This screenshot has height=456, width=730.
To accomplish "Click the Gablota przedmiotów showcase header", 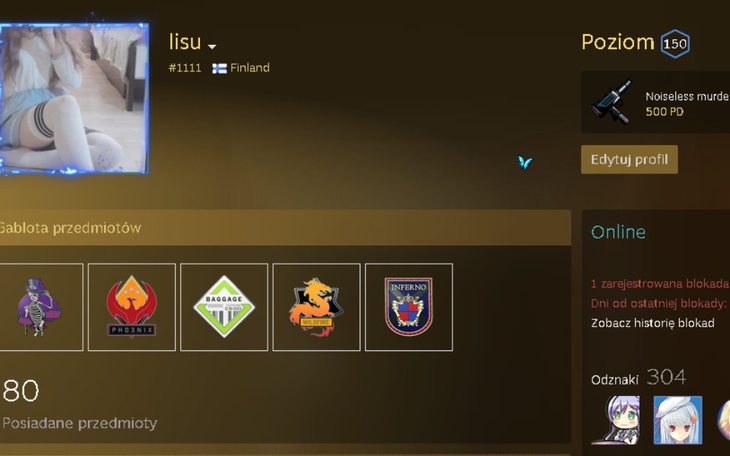I will tap(285, 228).
